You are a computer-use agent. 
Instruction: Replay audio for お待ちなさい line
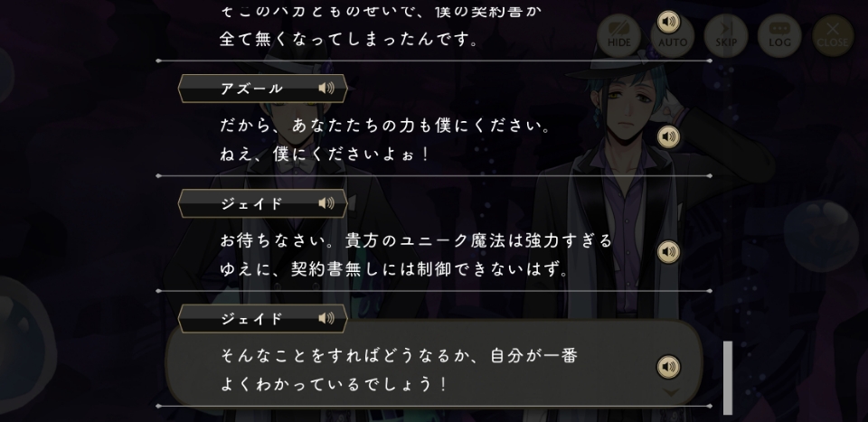tap(669, 251)
